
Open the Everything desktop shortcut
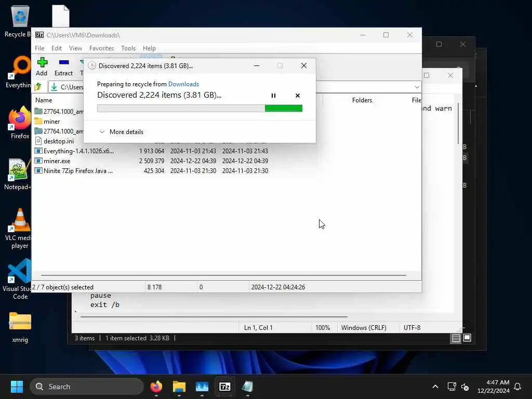[x=20, y=72]
